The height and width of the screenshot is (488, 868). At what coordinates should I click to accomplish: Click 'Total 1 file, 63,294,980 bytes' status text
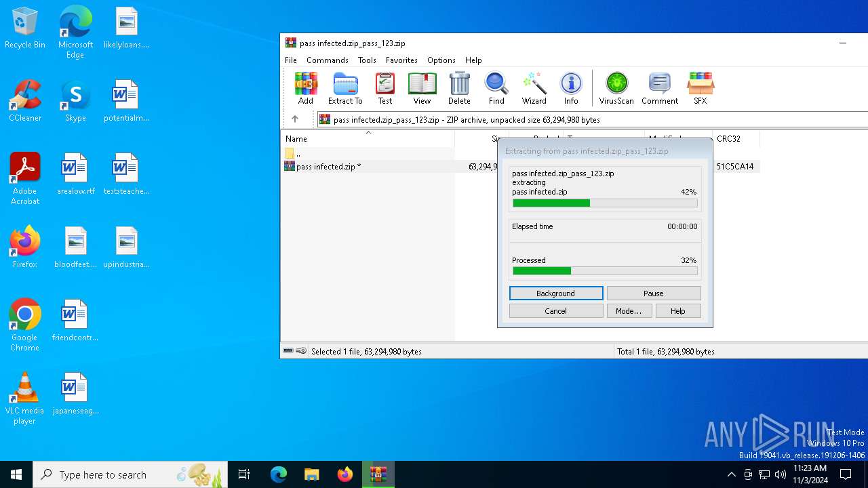[666, 351]
